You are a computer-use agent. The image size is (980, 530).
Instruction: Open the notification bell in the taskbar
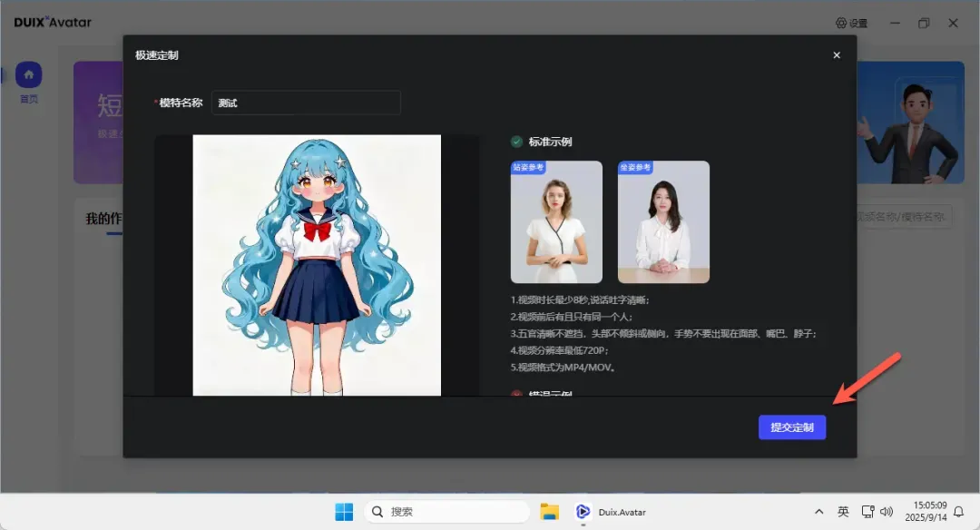coord(958,512)
